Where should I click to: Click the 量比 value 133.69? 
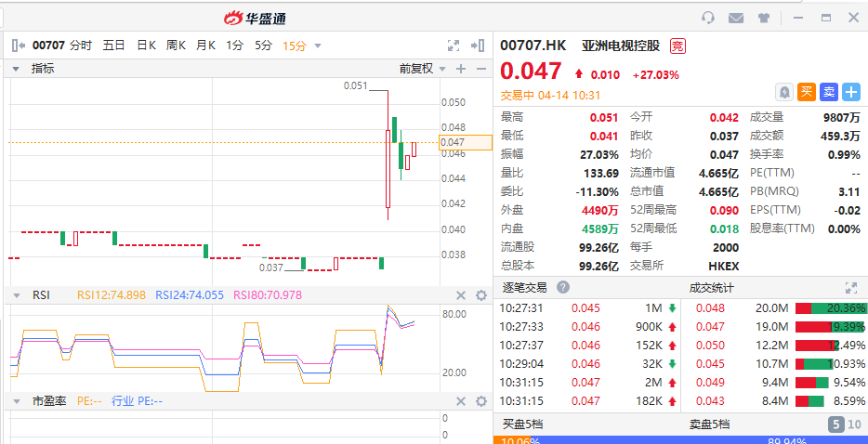point(601,174)
